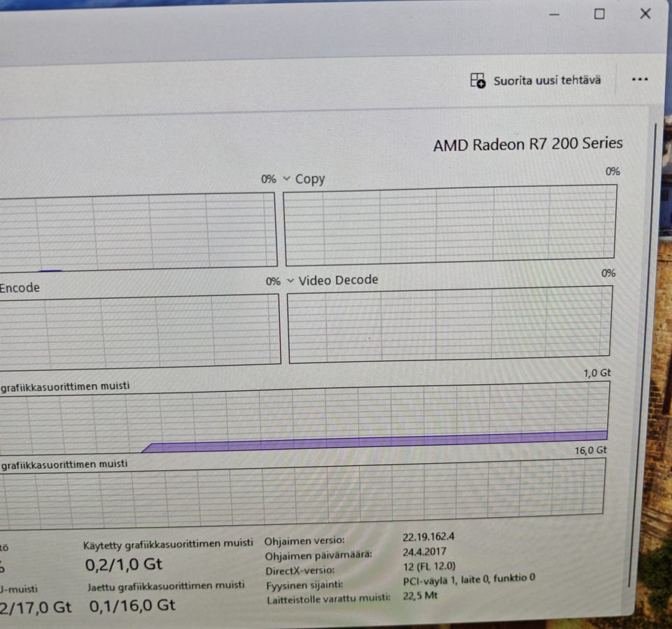Expand the Video Decode engine dropdown chevron
The image size is (672, 629).
coord(290,281)
